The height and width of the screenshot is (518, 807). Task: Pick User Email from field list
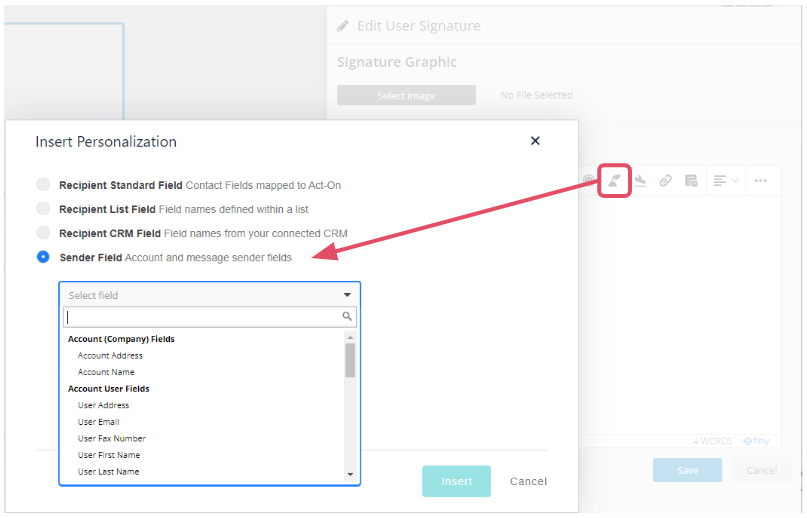coord(98,422)
